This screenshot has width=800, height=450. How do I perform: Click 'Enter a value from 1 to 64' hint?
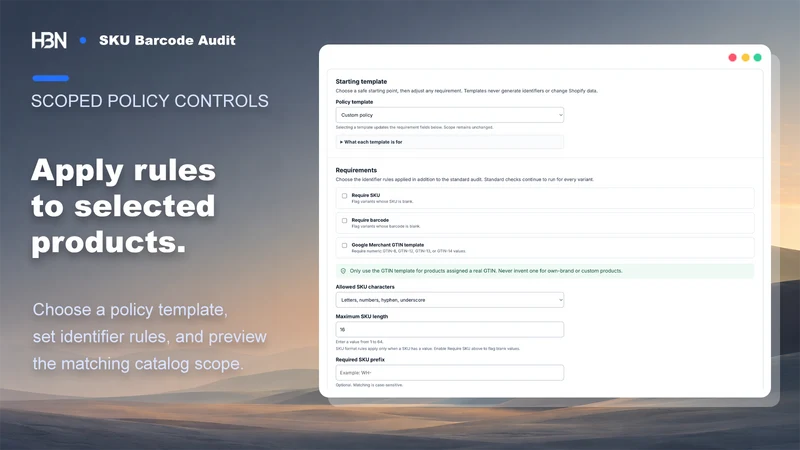359,342
